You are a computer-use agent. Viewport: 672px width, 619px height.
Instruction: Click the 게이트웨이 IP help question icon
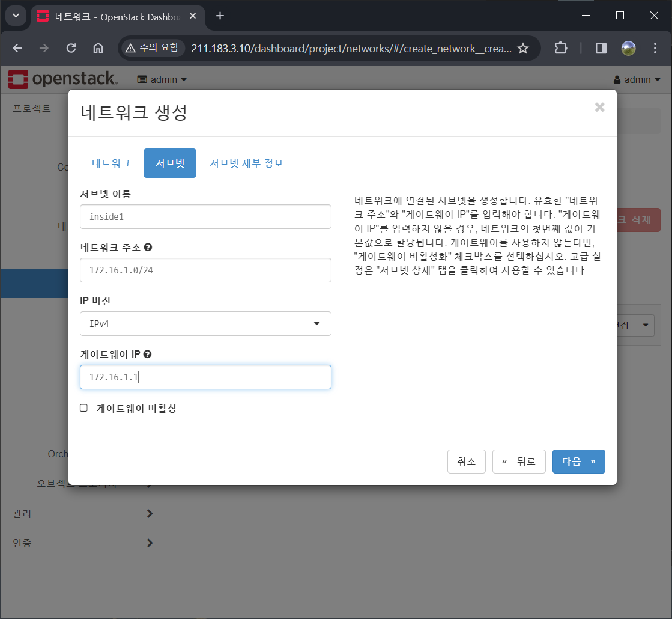click(147, 355)
